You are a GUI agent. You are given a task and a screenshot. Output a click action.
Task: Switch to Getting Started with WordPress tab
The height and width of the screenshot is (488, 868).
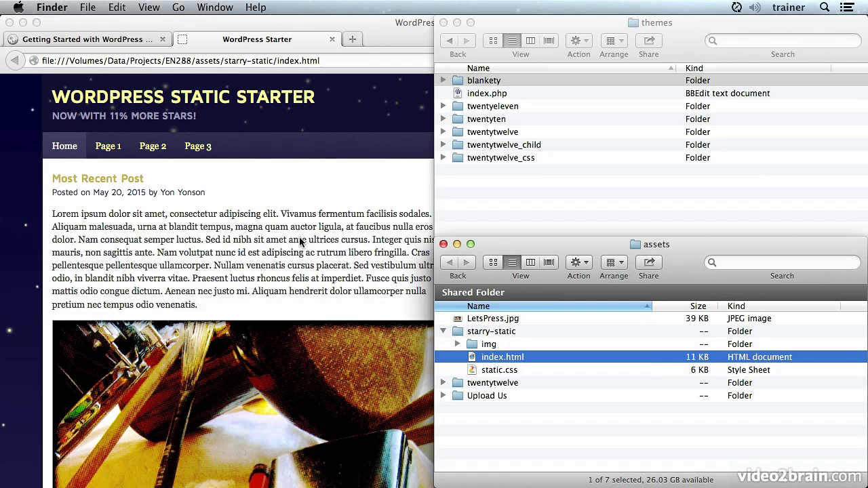point(87,39)
